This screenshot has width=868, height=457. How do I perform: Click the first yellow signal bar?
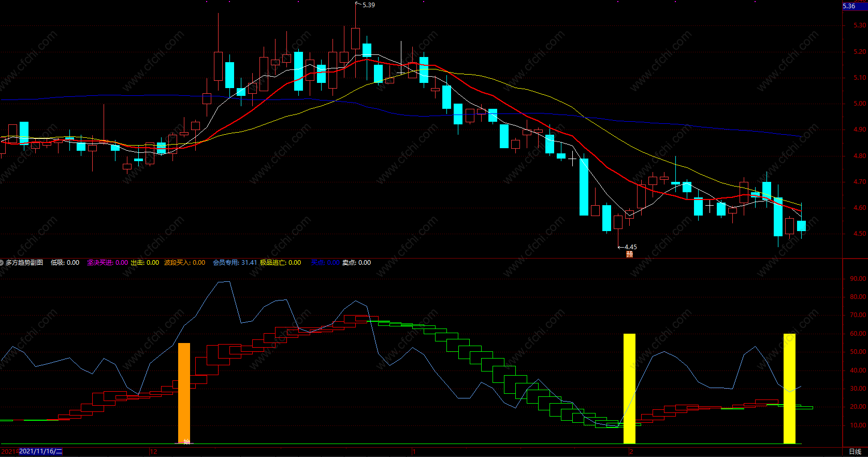(x=629, y=389)
